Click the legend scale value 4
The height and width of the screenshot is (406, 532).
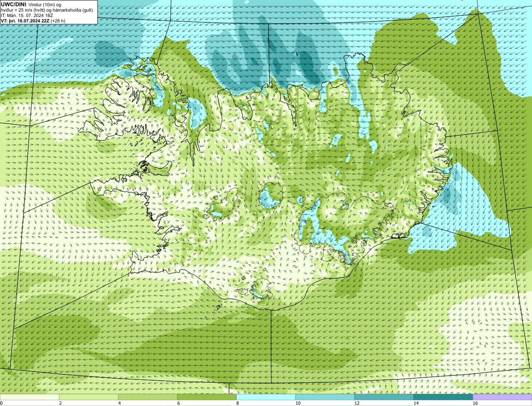click(119, 403)
